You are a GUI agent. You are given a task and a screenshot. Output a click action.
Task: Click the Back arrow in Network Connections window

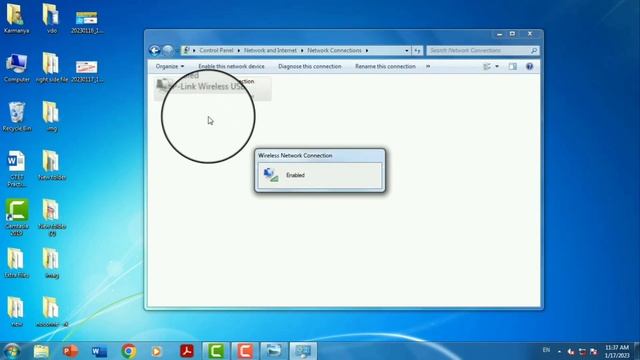(154, 50)
